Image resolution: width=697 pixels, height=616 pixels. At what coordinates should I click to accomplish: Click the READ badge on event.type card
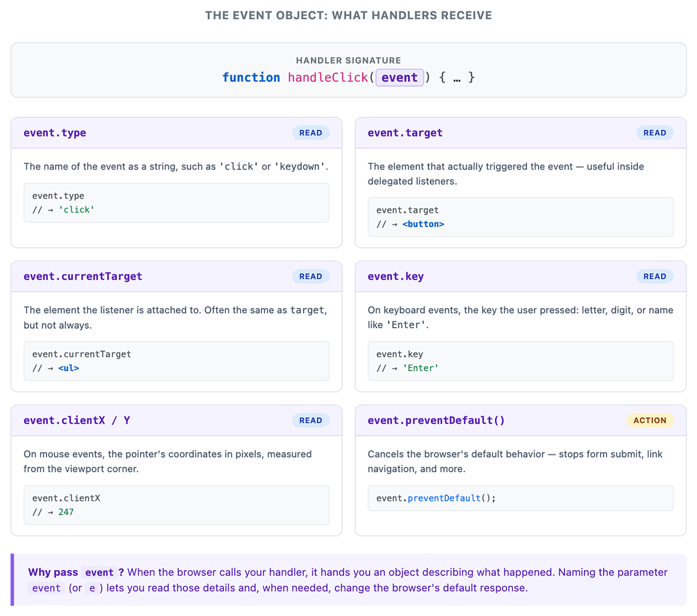point(311,132)
